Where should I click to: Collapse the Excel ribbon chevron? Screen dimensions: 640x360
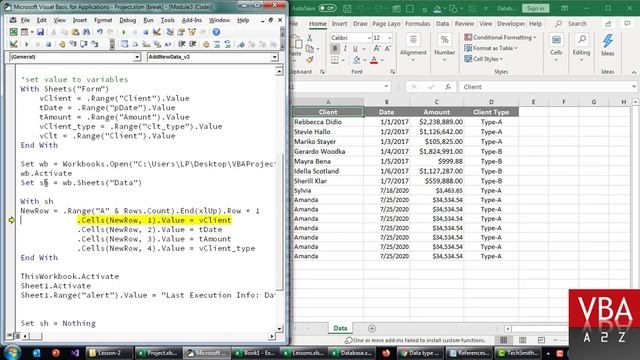pos(634,72)
